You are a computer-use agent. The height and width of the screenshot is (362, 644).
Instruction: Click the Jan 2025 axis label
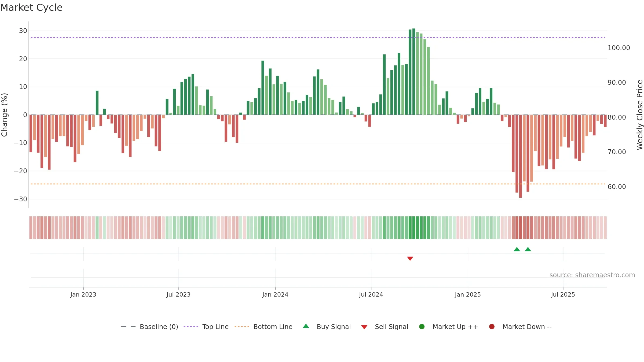468,294
